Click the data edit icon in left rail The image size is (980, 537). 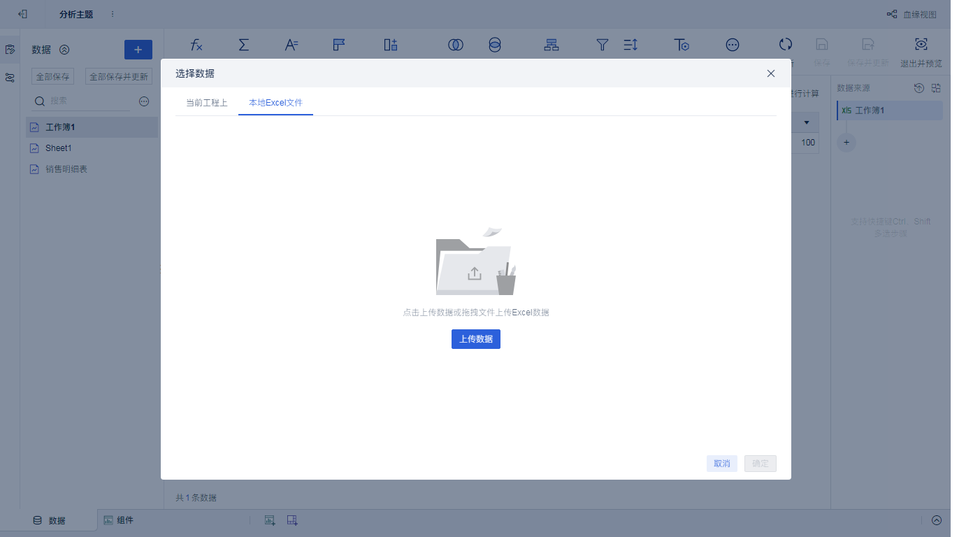tap(10, 50)
